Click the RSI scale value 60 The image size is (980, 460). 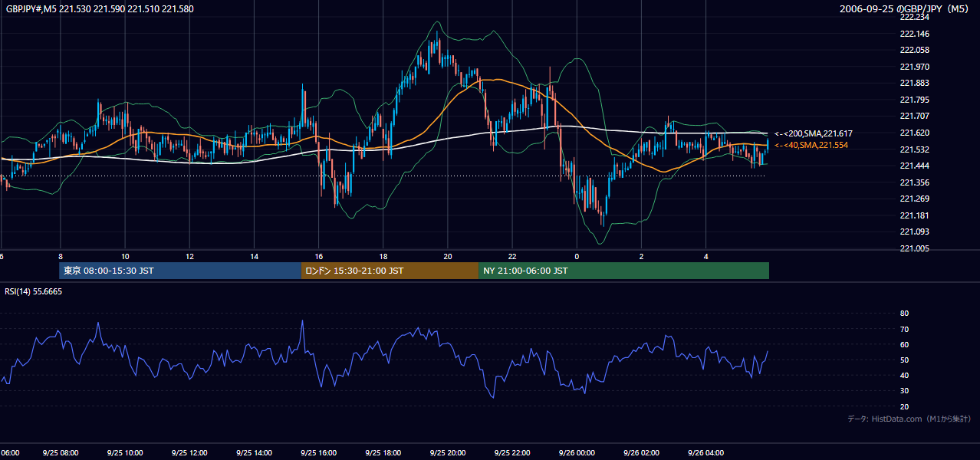[x=904, y=344]
